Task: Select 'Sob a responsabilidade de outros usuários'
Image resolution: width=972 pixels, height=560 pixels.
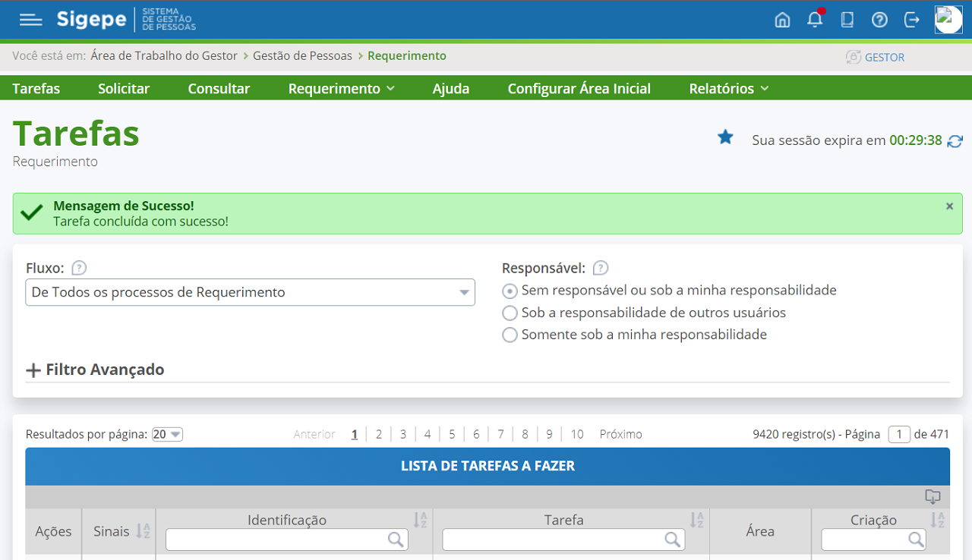Action: pyautogui.click(x=510, y=313)
